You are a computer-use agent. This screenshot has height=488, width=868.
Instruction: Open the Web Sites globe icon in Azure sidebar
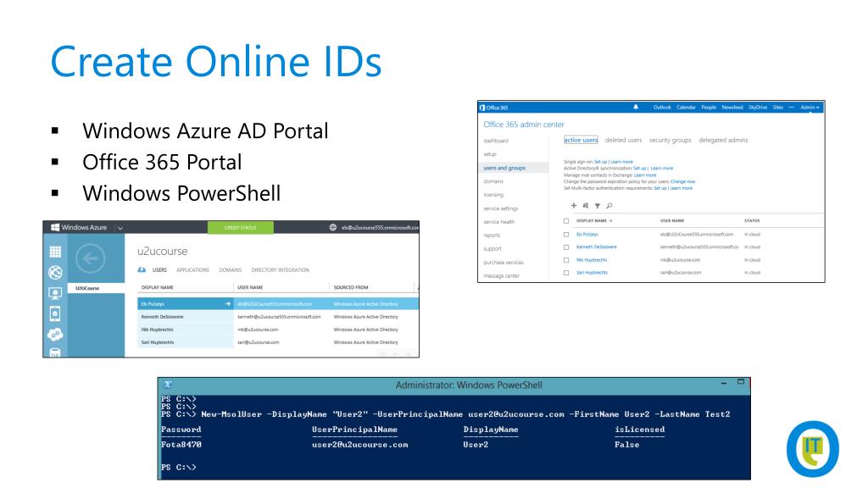[55, 272]
